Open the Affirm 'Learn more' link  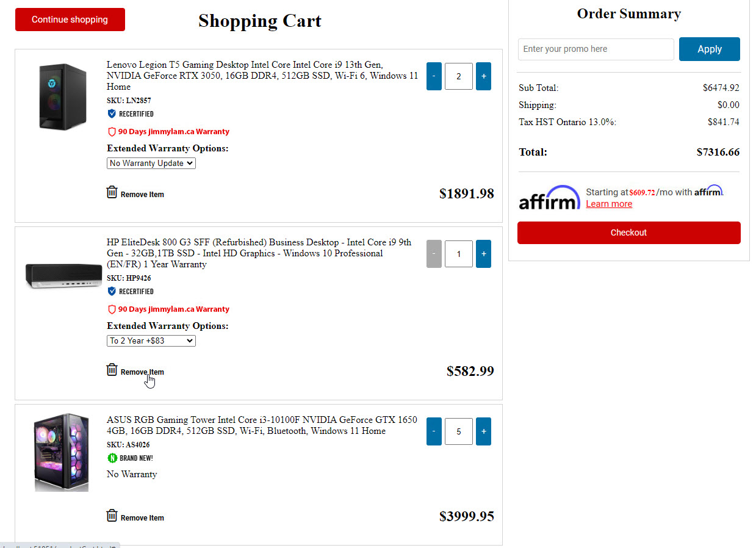(609, 204)
